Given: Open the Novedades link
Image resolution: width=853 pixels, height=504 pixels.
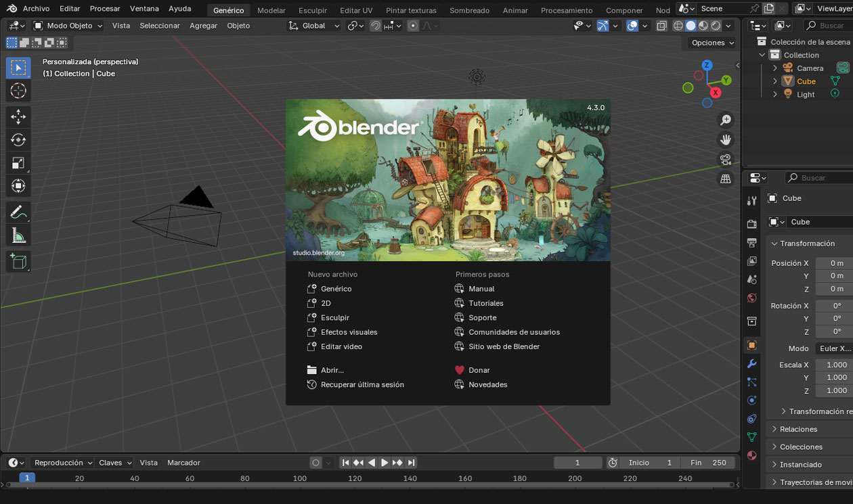Looking at the screenshot, I should [x=487, y=384].
